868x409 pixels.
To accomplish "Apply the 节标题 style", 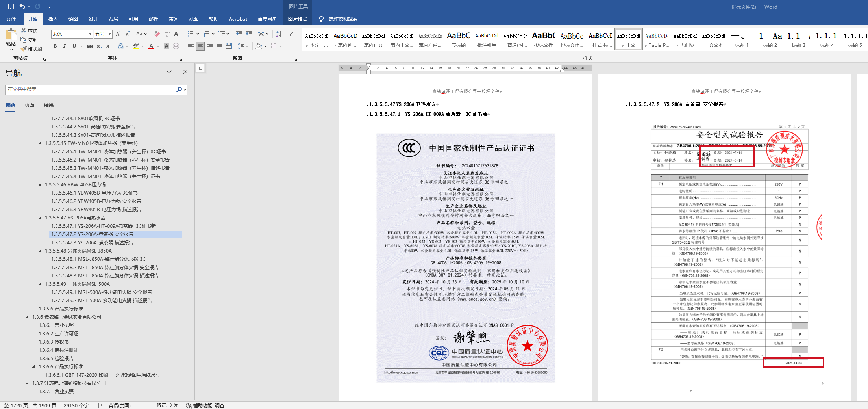I will [459, 39].
